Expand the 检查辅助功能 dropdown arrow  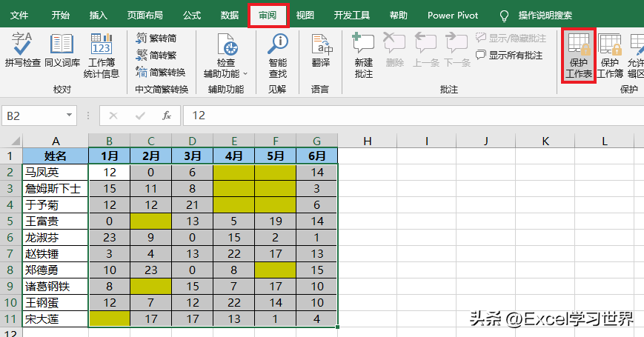click(245, 74)
